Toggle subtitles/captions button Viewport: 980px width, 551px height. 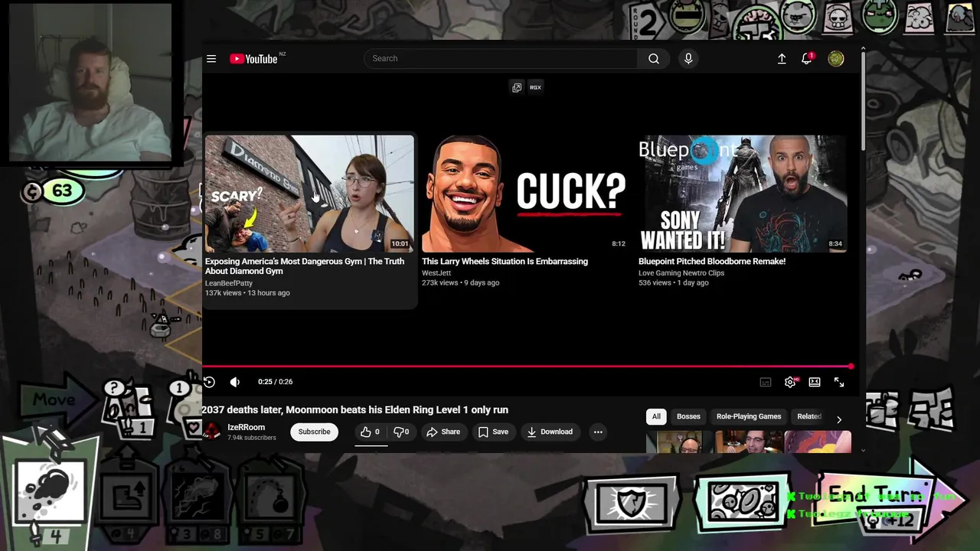pos(766,382)
